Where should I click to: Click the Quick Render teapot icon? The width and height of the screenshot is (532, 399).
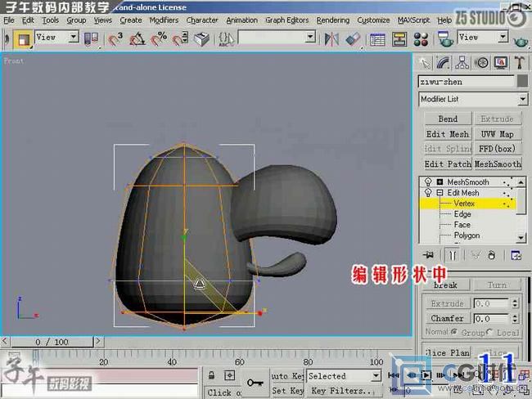tap(521, 42)
